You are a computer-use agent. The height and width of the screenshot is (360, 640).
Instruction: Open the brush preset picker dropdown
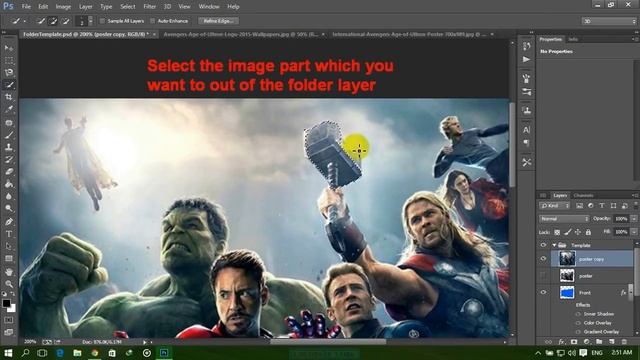pyautogui.click(x=91, y=21)
